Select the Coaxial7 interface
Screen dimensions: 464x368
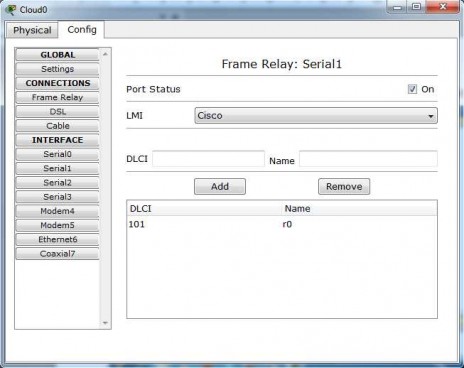pos(57,254)
